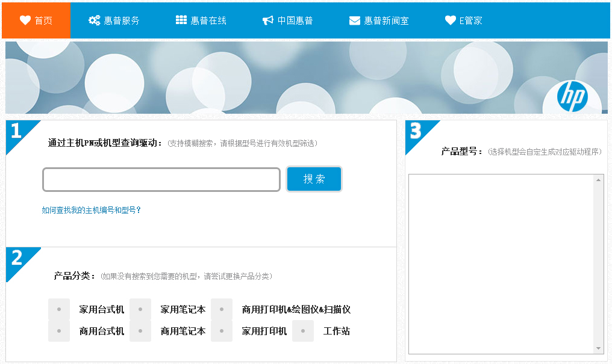Click the grid icon for 惠普在线
The height and width of the screenshot is (364, 612).
click(181, 20)
